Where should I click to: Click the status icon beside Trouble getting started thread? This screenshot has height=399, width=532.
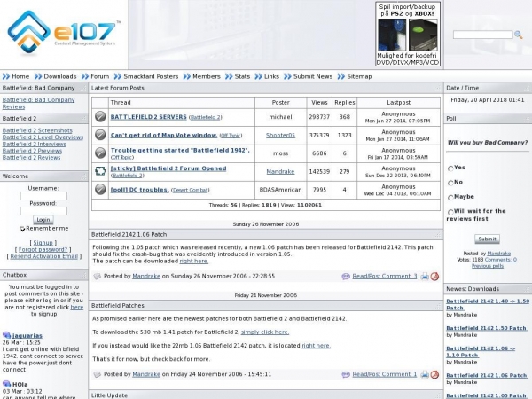pos(100,153)
